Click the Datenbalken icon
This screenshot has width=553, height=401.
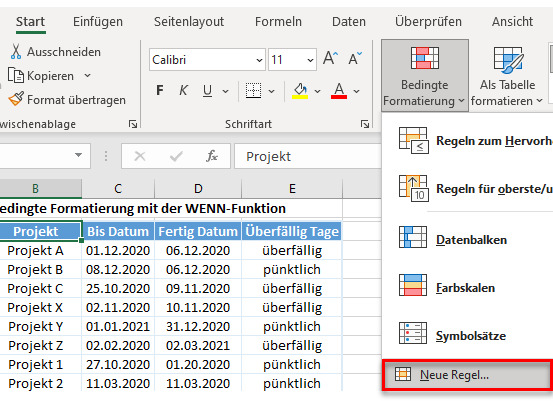(413, 237)
